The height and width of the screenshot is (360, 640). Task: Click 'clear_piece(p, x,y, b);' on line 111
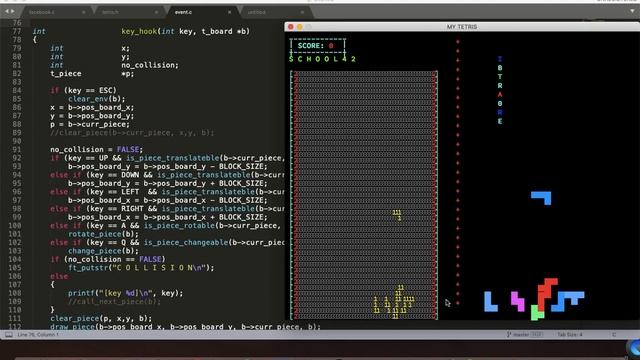101,319
